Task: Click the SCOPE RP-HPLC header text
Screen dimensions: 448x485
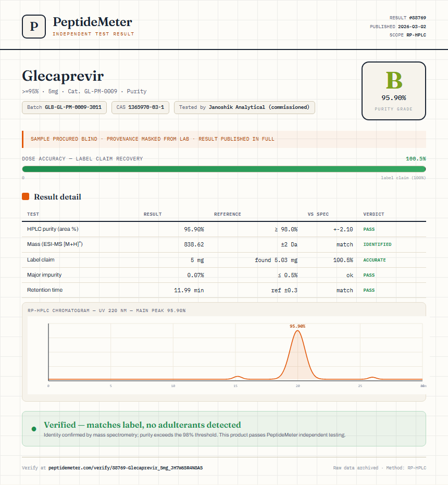Action: pyautogui.click(x=408, y=35)
